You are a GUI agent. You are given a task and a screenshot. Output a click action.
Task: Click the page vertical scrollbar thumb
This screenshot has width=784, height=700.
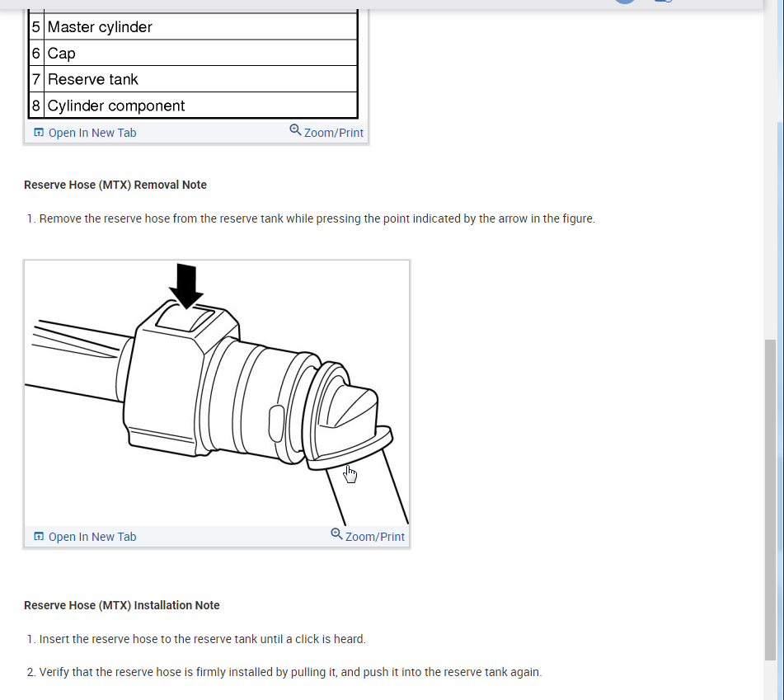coord(770,500)
